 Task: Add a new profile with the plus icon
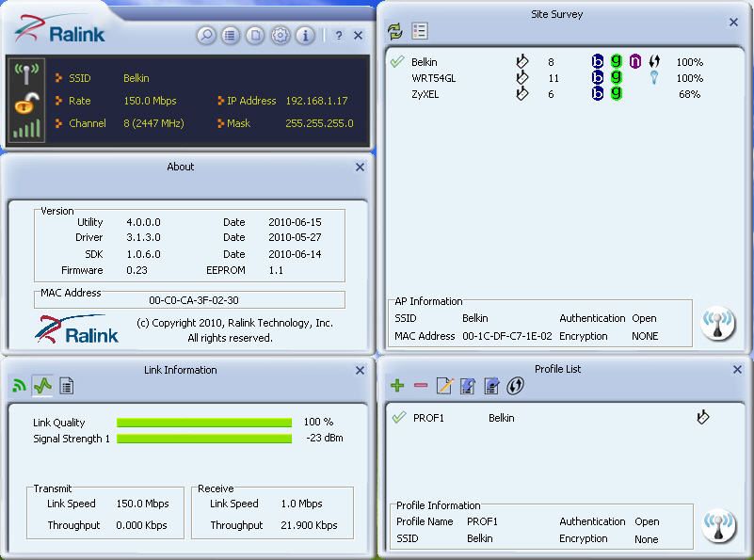tap(396, 386)
